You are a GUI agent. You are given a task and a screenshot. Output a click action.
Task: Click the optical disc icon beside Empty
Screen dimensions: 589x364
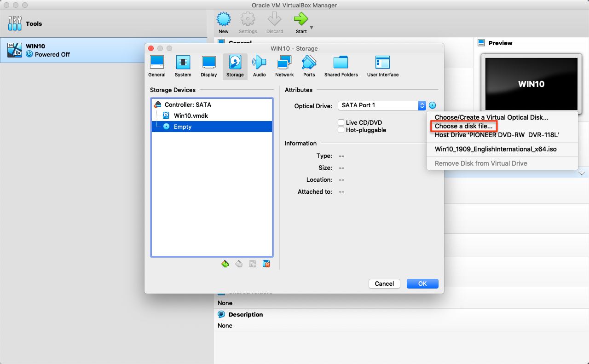tap(166, 127)
